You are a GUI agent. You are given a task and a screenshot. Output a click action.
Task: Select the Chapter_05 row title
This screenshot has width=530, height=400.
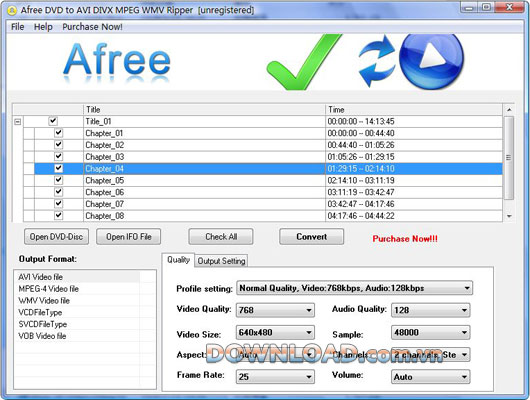point(105,181)
